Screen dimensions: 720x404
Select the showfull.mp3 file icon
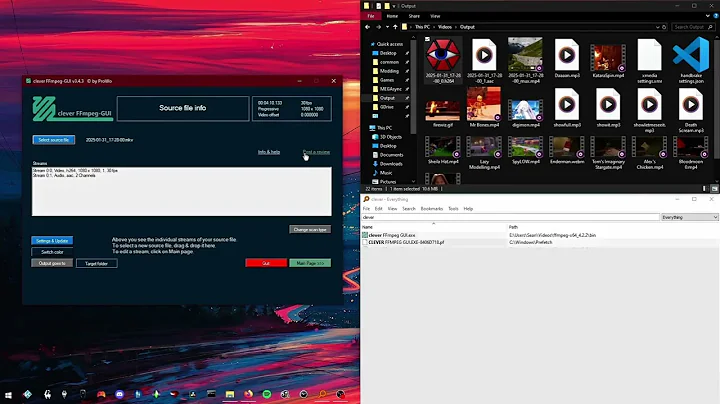[x=567, y=105]
